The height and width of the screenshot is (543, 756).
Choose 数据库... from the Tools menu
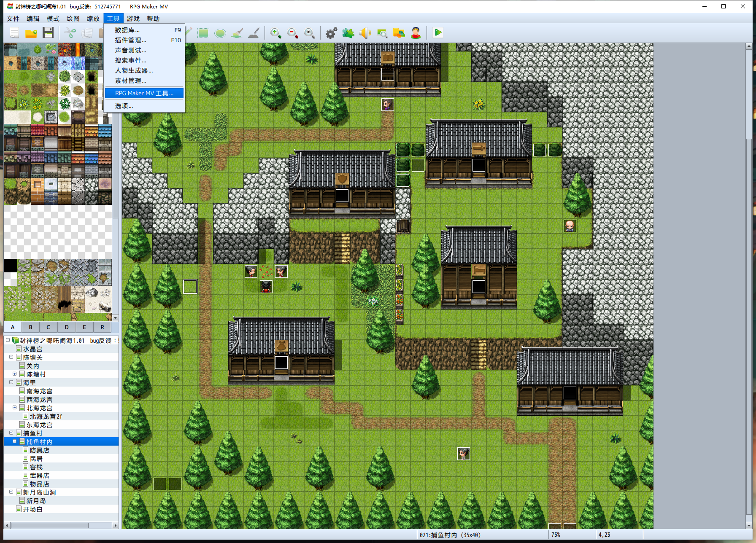(144, 30)
